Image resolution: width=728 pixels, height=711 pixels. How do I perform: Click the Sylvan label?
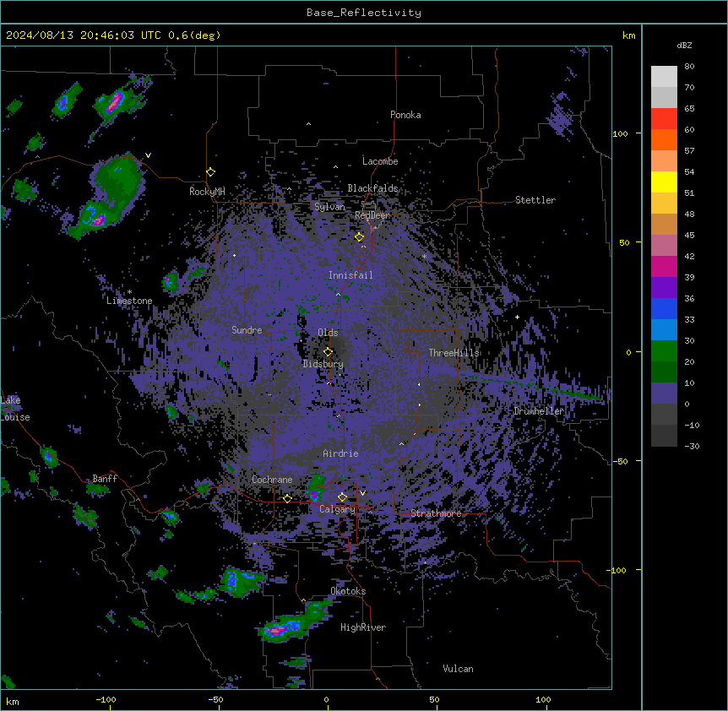pos(329,207)
